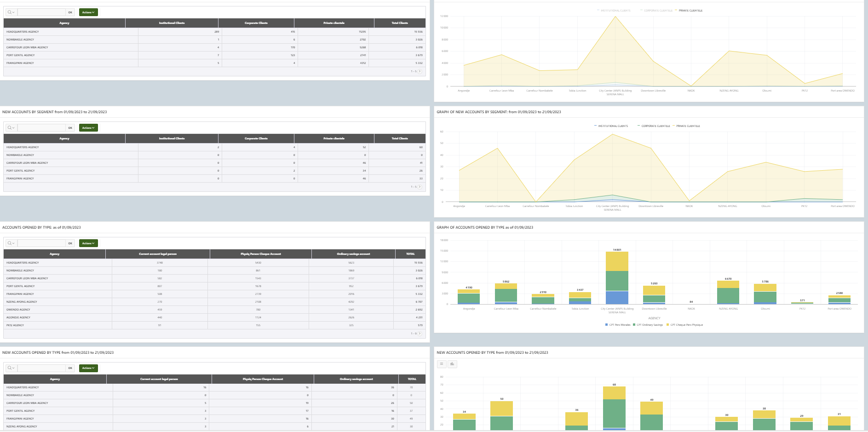
Task: Click the bar labeled 14 801 in accounts chart
Action: pos(617,278)
